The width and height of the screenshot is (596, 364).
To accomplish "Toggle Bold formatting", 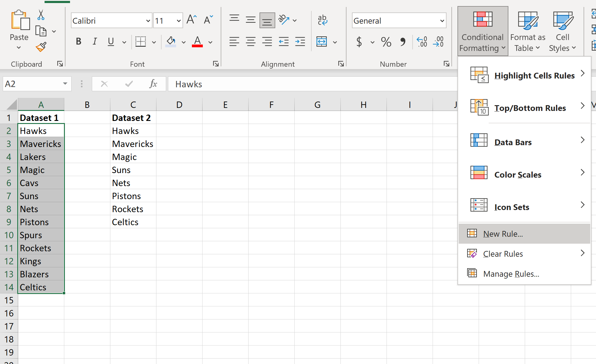I will click(79, 42).
